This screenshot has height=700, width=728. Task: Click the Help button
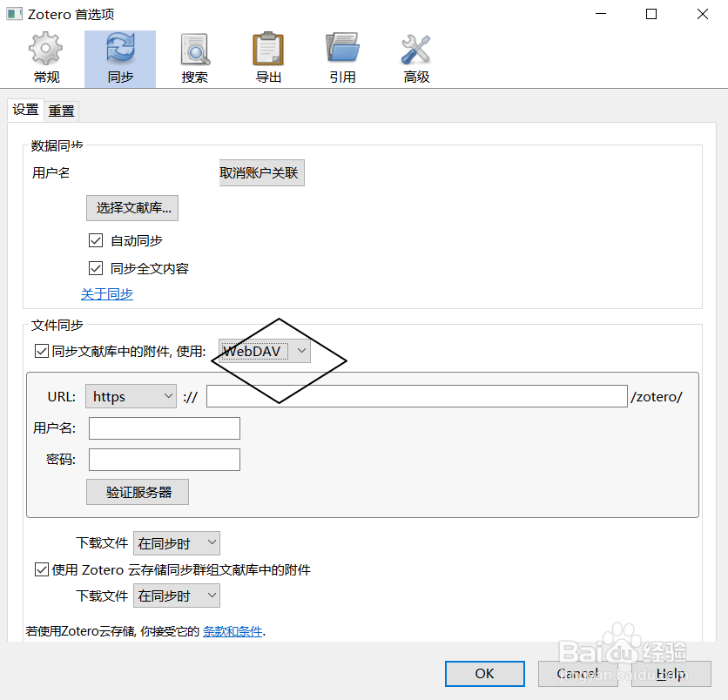pyautogui.click(x=671, y=674)
